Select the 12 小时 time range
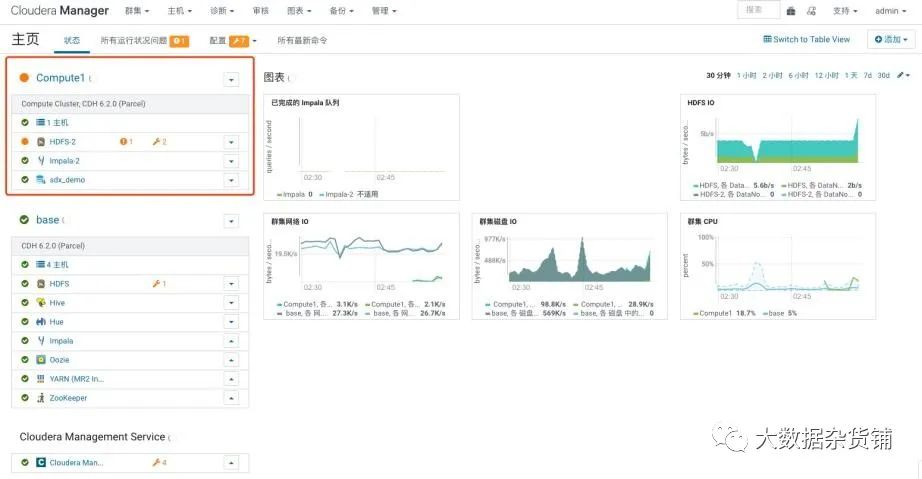The image size is (922, 479). 826,75
